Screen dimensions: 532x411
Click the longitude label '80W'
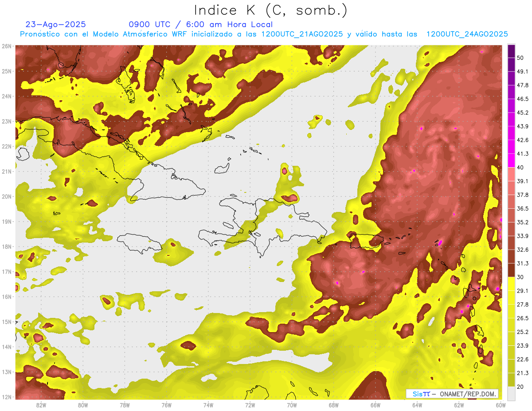click(x=83, y=405)
